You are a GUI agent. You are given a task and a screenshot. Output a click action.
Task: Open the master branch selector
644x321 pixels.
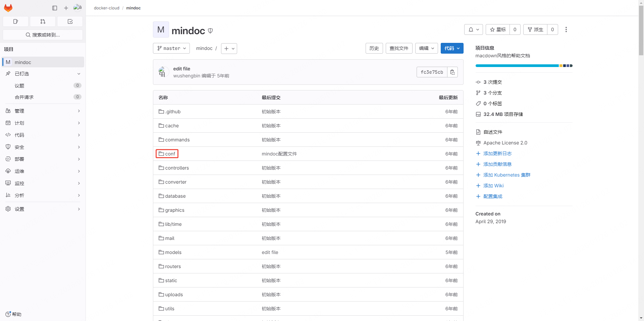point(171,48)
